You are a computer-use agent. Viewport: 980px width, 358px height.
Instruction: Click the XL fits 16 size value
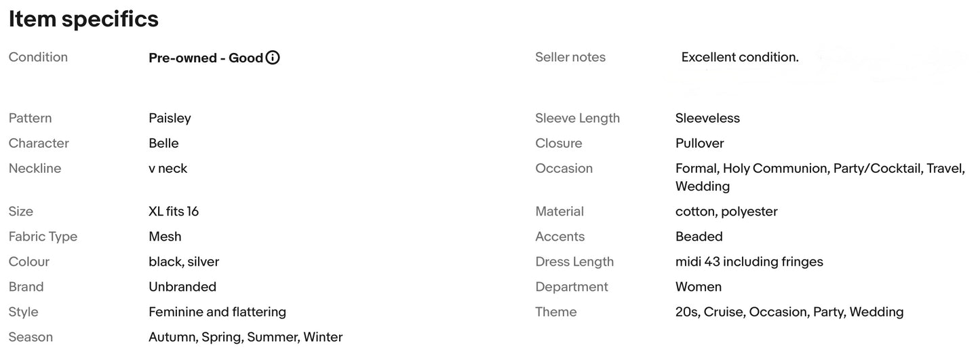coord(174,212)
